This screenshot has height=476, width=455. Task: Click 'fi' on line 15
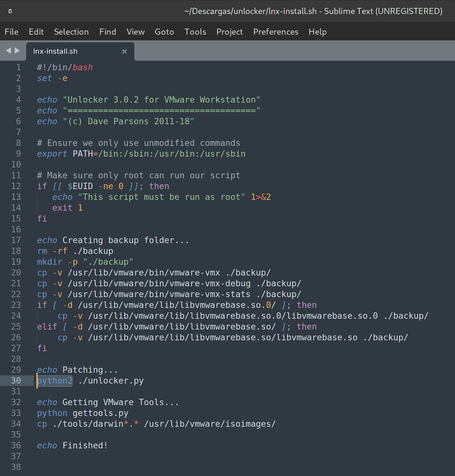tap(42, 218)
